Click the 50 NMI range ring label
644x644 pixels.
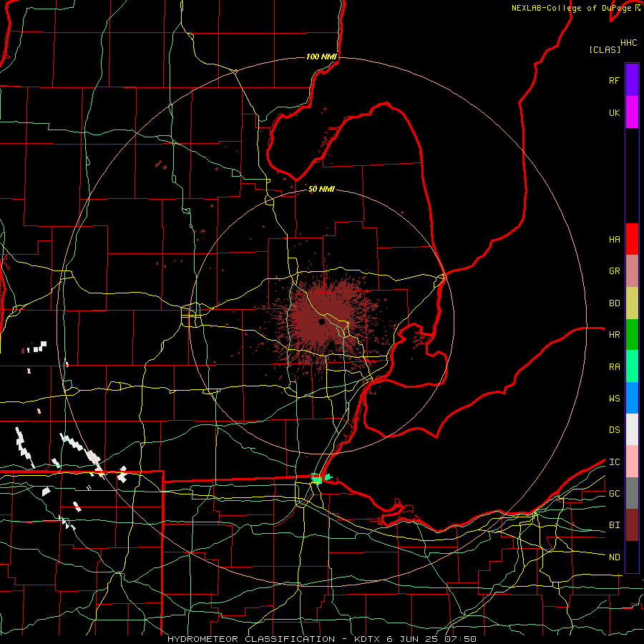tap(321, 189)
